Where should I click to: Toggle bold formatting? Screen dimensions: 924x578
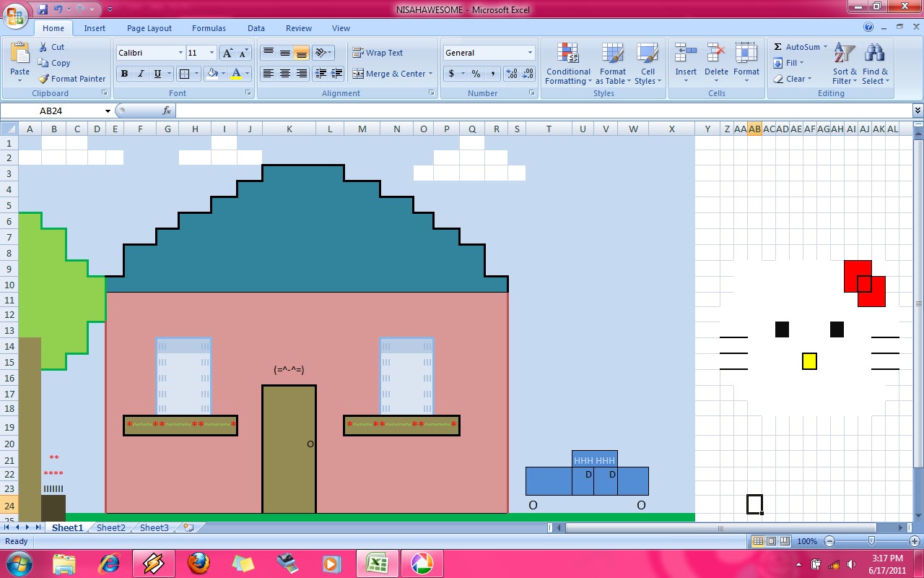(123, 74)
